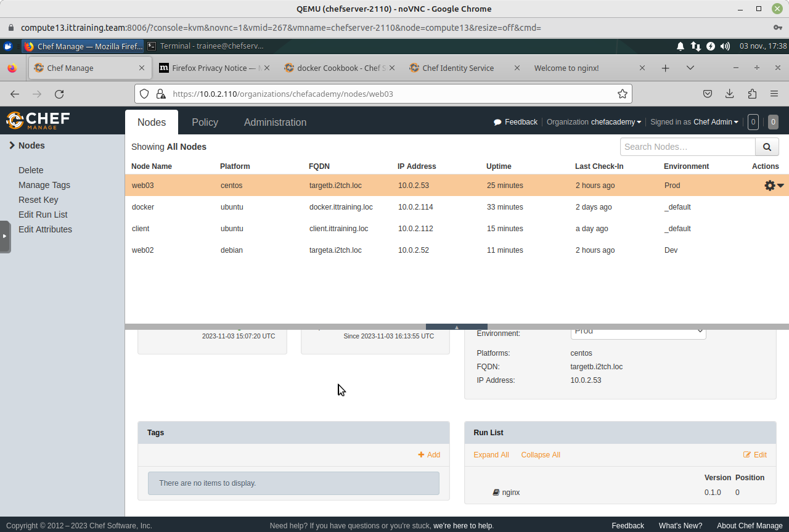This screenshot has height=532, width=789.
Task: Click Edit in the Run List panel
Action: pos(755,455)
